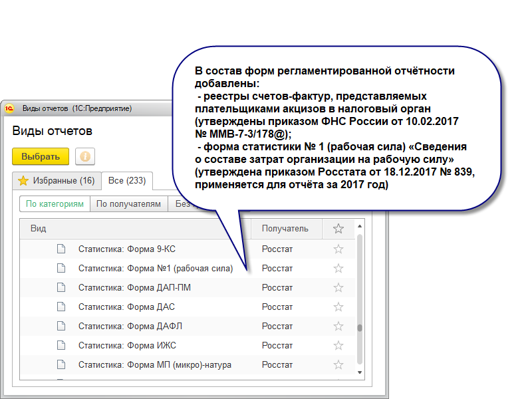Click document icon of Форма №1 row
The width and height of the screenshot is (532, 399).
click(x=61, y=268)
